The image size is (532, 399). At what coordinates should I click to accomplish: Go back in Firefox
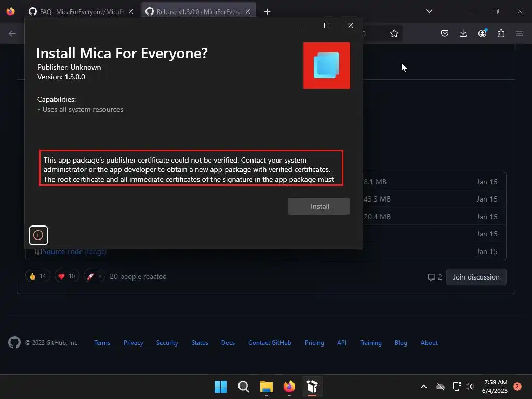12,33
